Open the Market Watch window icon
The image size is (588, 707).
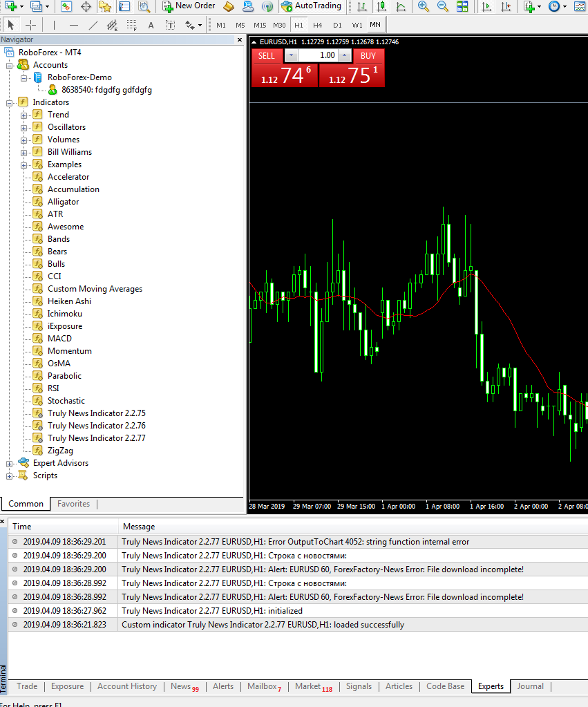66,6
